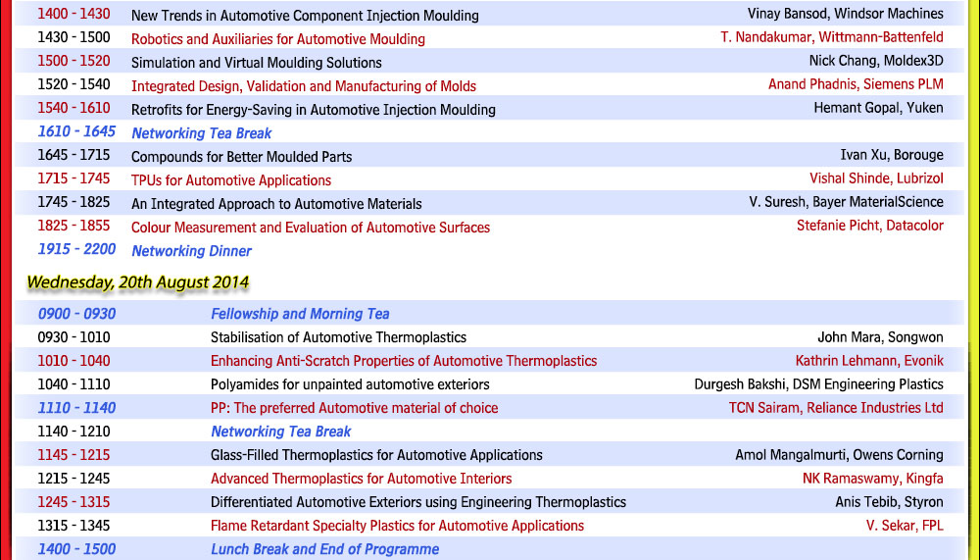This screenshot has height=560, width=980.
Task: Select 'TCN Sairam, Reliance Industries Ltd' speaker
Action: 836,408
